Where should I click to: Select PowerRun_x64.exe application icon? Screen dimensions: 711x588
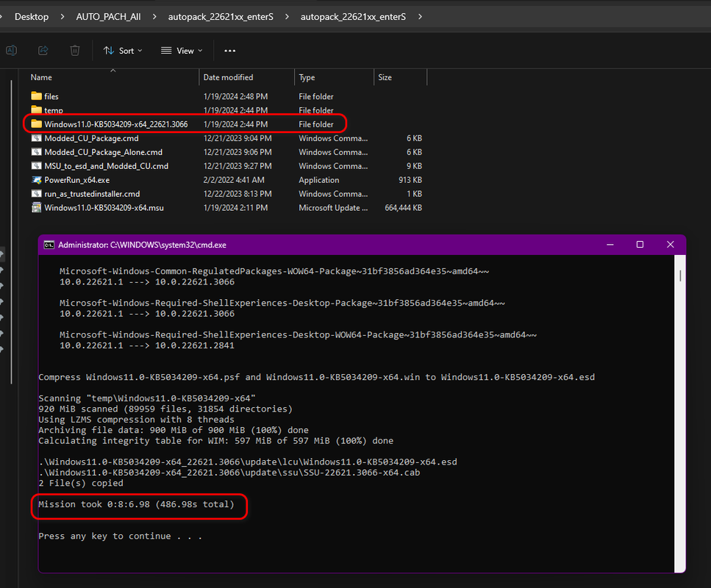pyautogui.click(x=37, y=180)
